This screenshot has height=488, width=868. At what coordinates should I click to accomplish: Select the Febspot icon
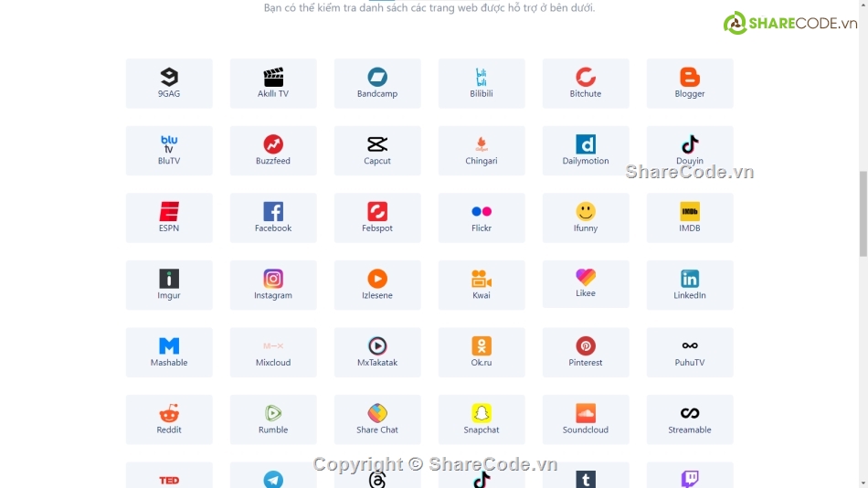coord(377,212)
